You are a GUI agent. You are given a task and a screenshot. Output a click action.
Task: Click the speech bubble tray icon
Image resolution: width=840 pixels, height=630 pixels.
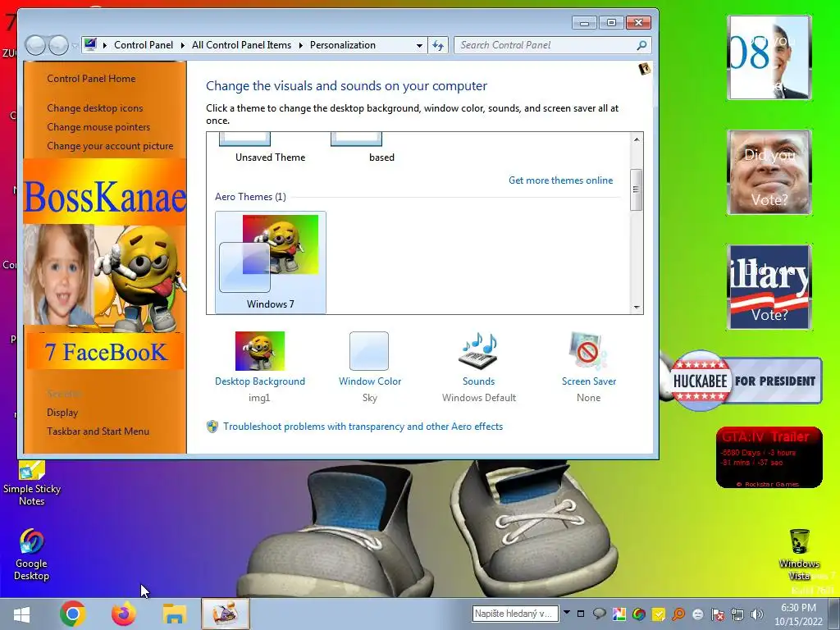600,614
